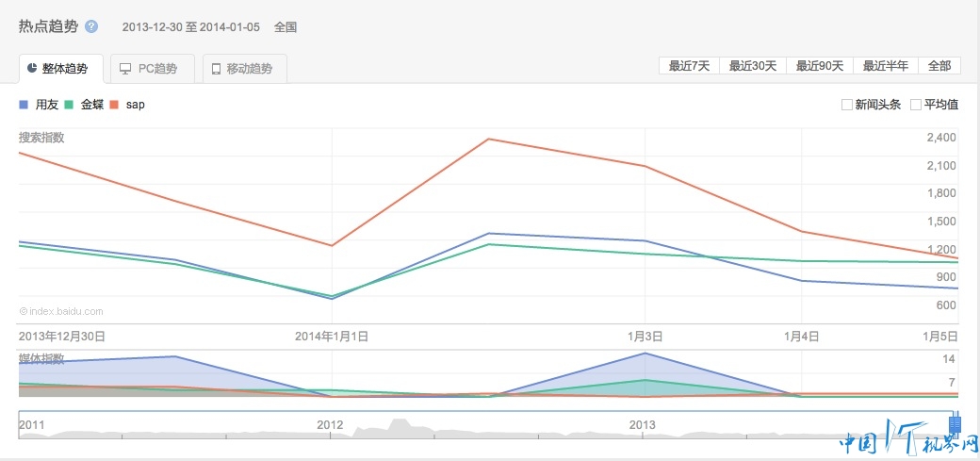
Task: Click the blue 用友 legend swatch
Action: point(24,105)
